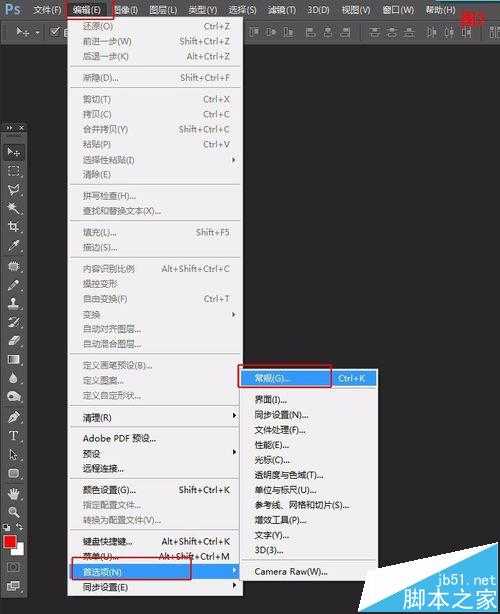The image size is (500, 614).
Task: Expand the 首选项(N) submenu
Action: click(155, 571)
